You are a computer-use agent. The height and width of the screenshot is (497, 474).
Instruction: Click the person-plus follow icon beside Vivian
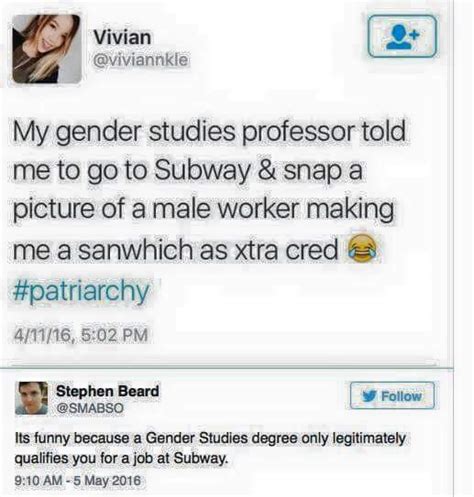pos(402,36)
